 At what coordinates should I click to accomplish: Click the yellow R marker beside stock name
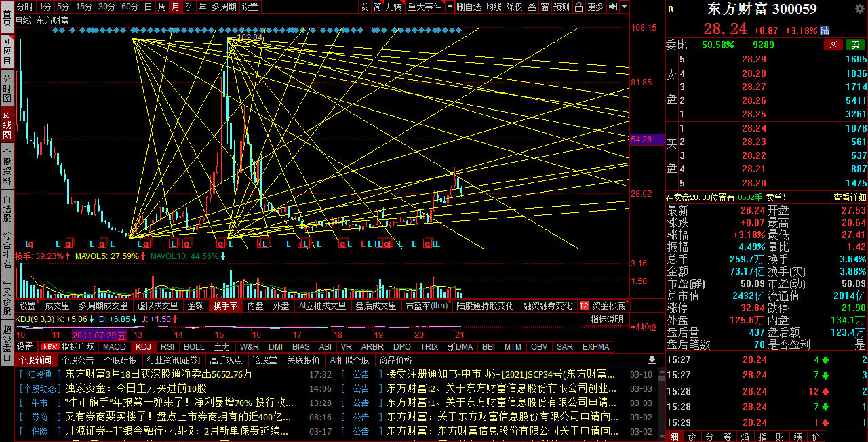[x=671, y=9]
